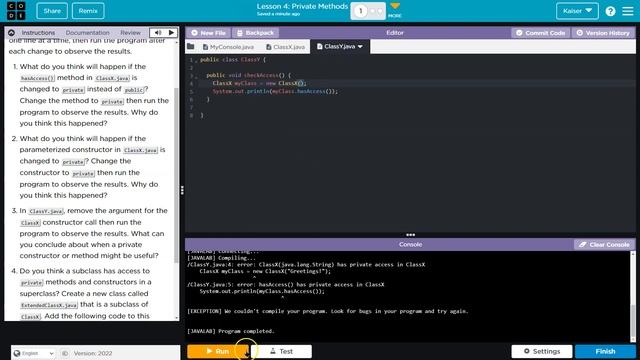Collapse the instructions panel with the chevron icon
The height and width of the screenshot is (360, 640).
[x=11, y=33]
